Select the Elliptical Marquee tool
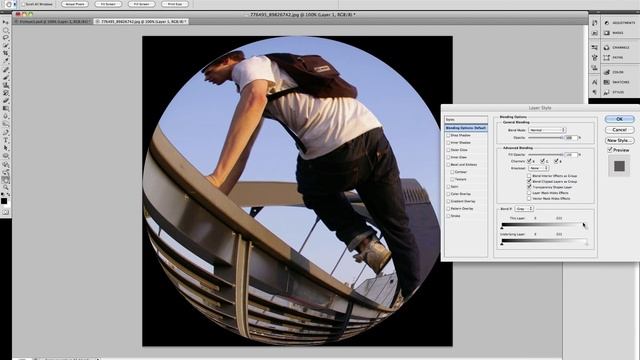640x360 pixels. point(5,30)
